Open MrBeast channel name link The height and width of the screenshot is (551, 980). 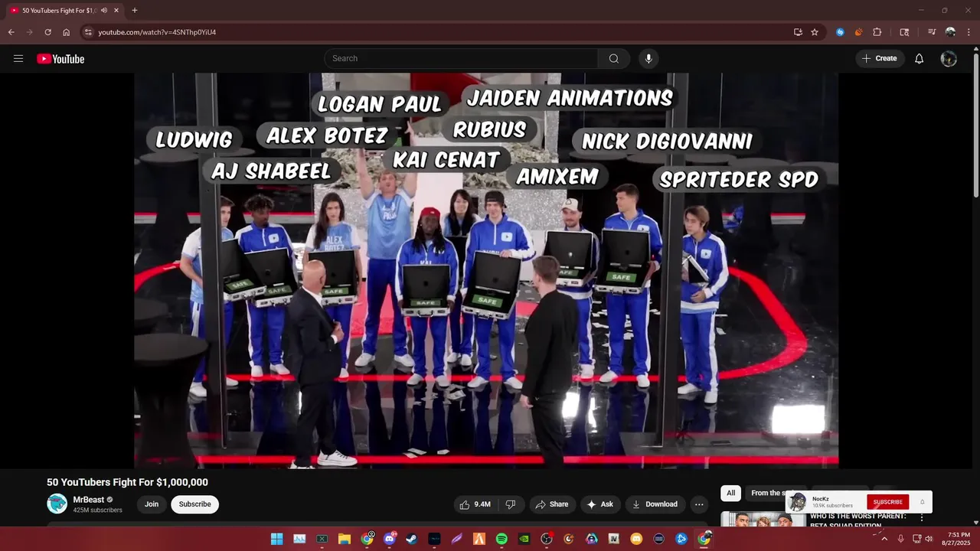pos(89,500)
